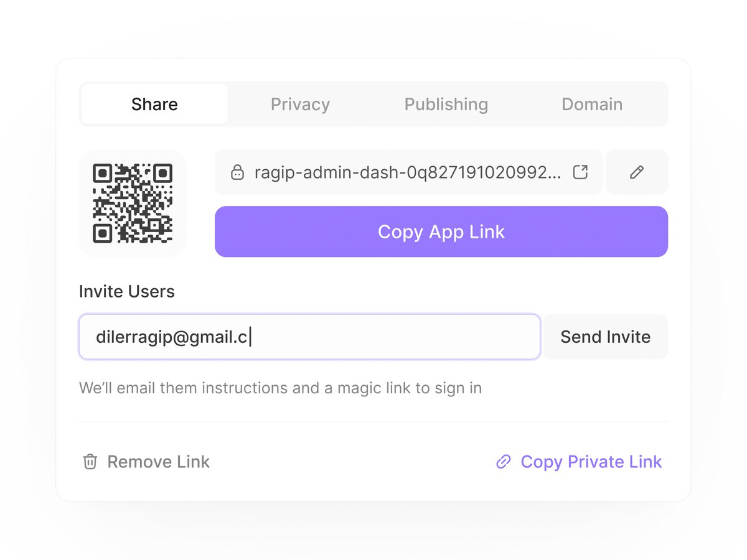Open app link in new window icon
The width and height of the screenshot is (747, 560).
[580, 172]
